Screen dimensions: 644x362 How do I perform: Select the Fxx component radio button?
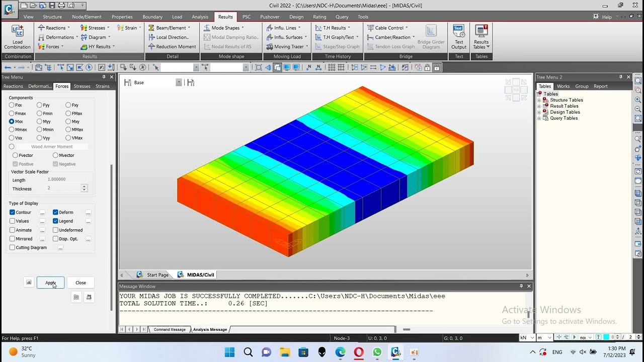(x=12, y=105)
